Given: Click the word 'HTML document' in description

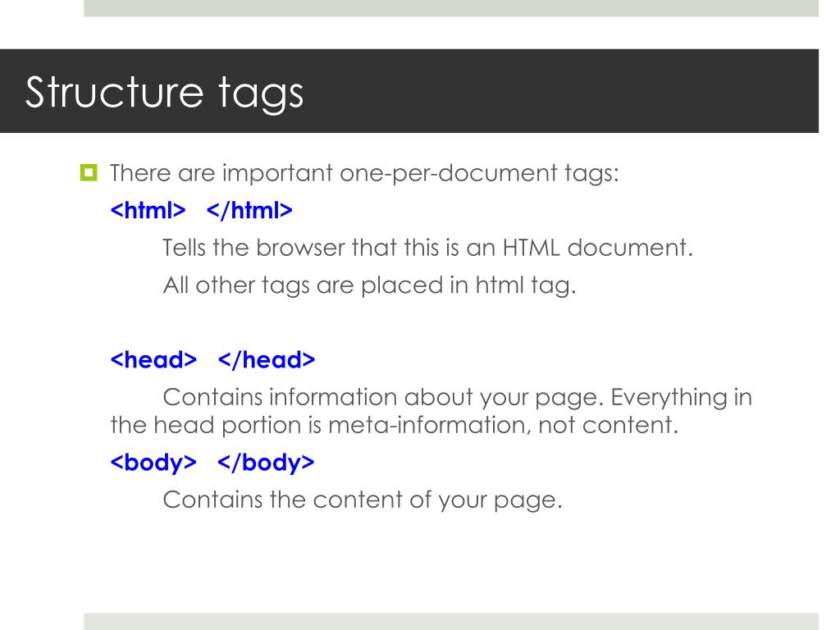Looking at the screenshot, I should click(598, 248).
